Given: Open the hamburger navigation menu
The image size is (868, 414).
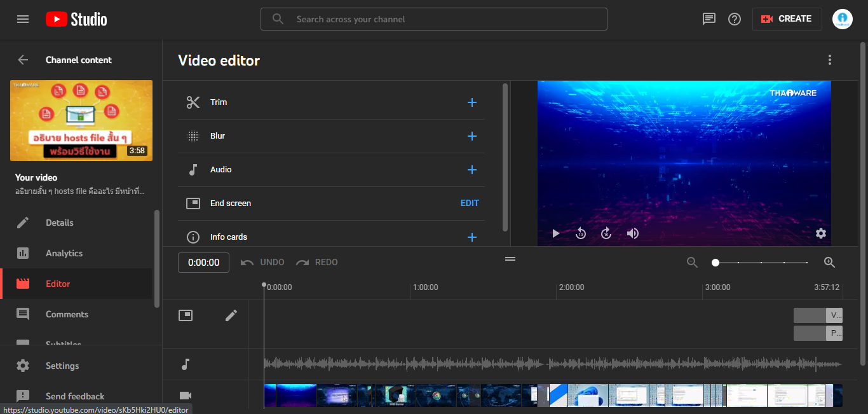Looking at the screenshot, I should coord(23,19).
